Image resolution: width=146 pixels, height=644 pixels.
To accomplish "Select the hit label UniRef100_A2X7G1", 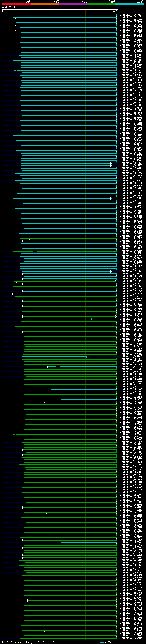I will coord(131,93).
